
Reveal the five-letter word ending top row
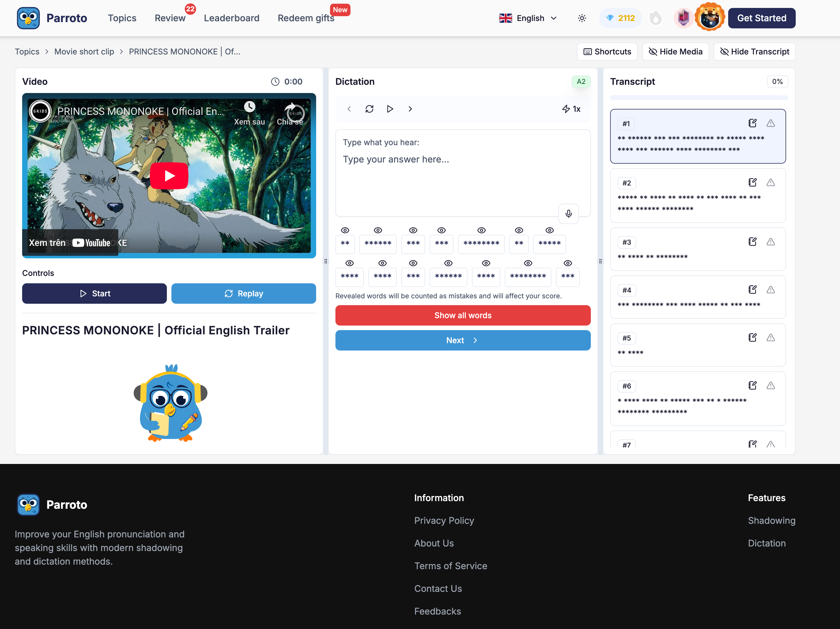pyautogui.click(x=549, y=230)
